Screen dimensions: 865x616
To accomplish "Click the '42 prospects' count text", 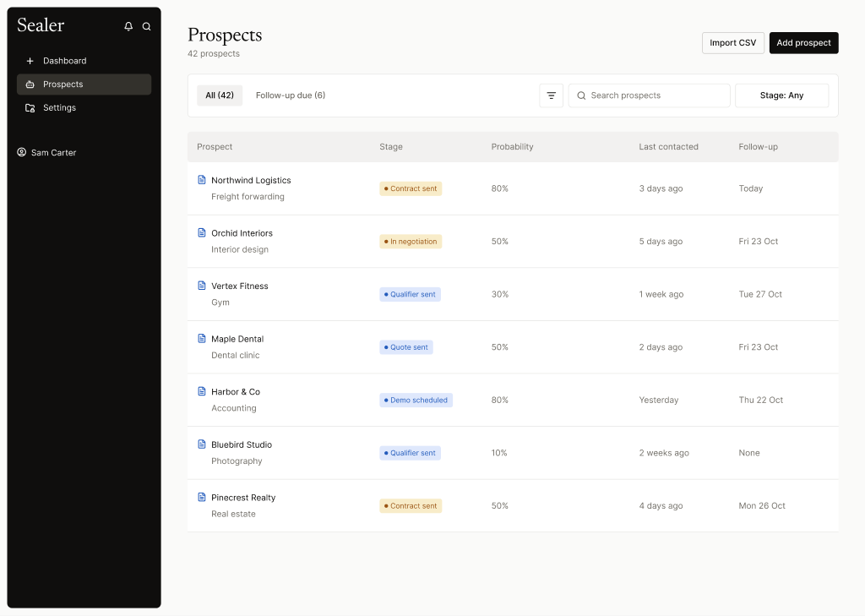I will pyautogui.click(x=214, y=53).
